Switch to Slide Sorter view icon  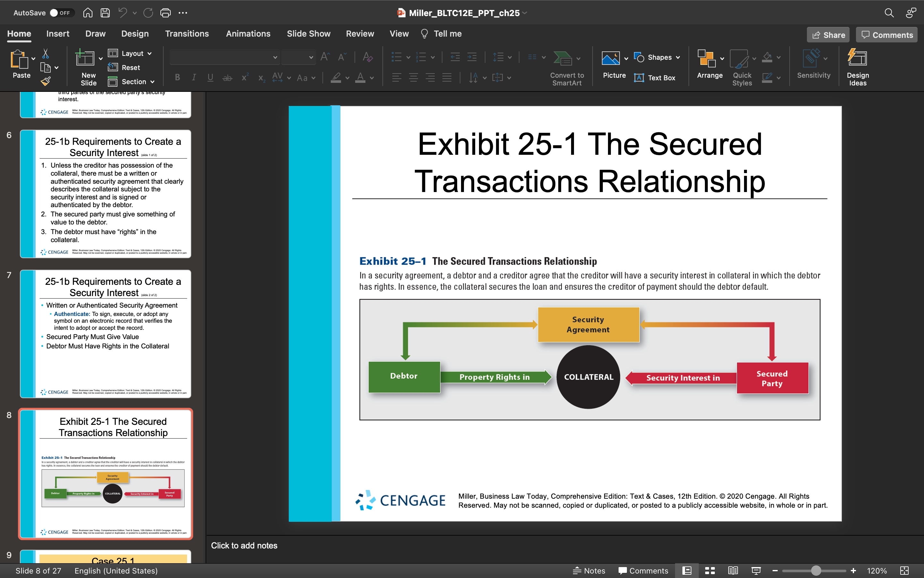pyautogui.click(x=710, y=571)
